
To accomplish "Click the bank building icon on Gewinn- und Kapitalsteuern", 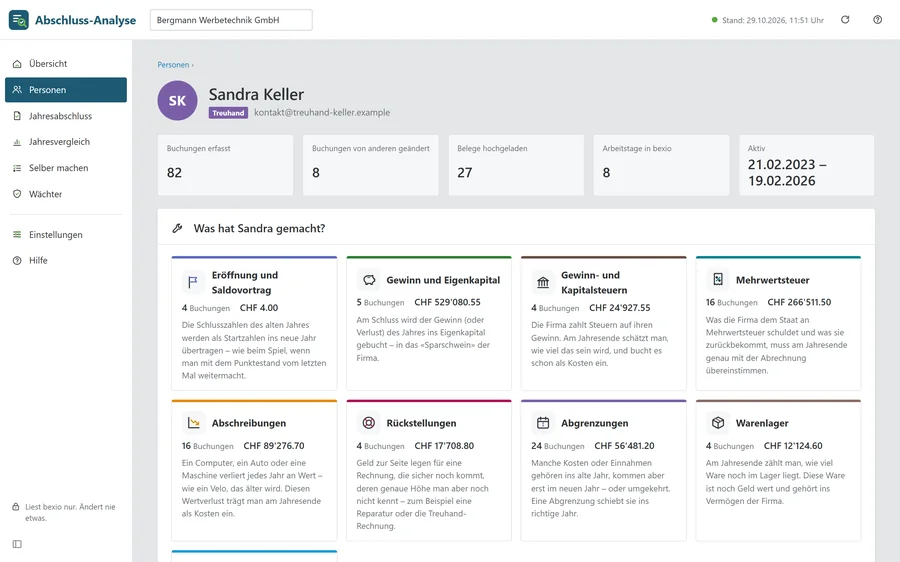I will coord(542,282).
